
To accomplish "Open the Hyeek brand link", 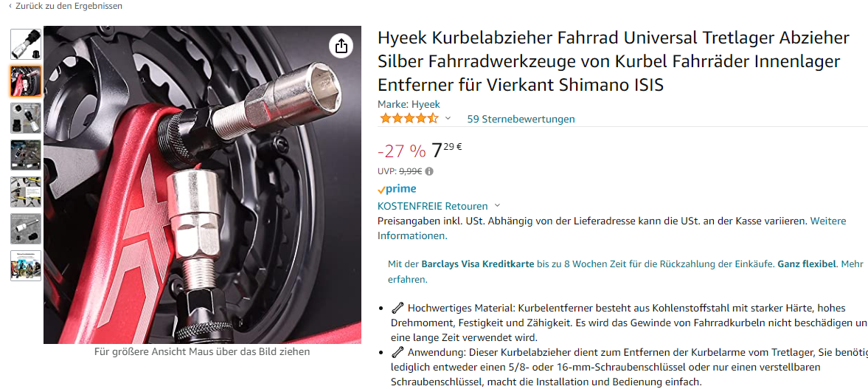I will [x=409, y=104].
